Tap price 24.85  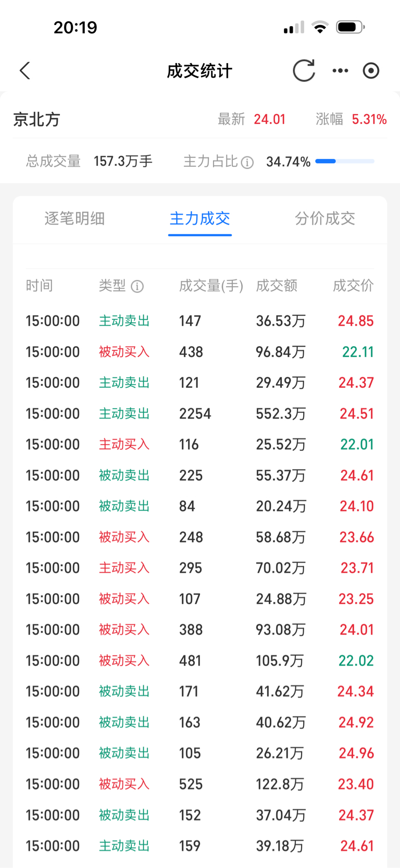click(x=356, y=321)
